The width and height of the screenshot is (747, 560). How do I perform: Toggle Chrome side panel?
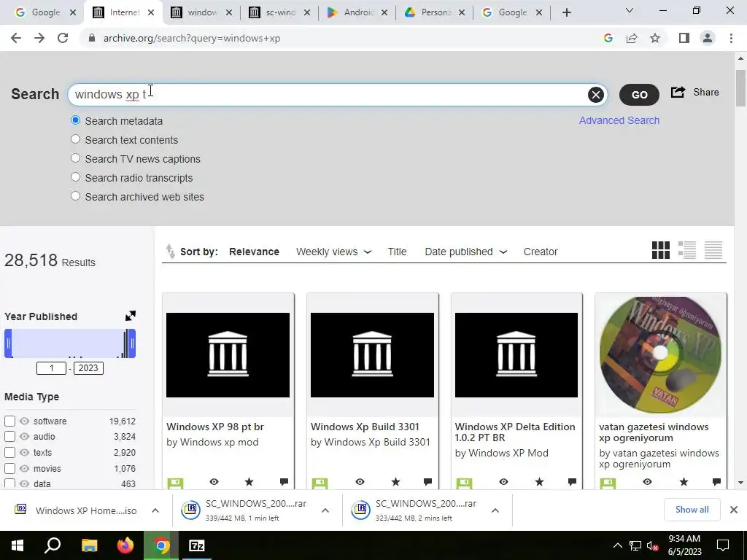coord(684,38)
